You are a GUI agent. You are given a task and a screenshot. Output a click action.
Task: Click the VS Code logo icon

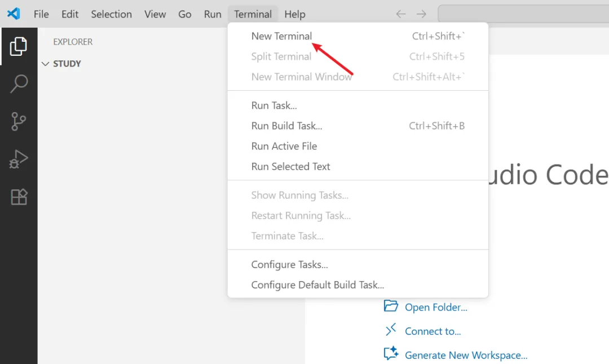[14, 14]
